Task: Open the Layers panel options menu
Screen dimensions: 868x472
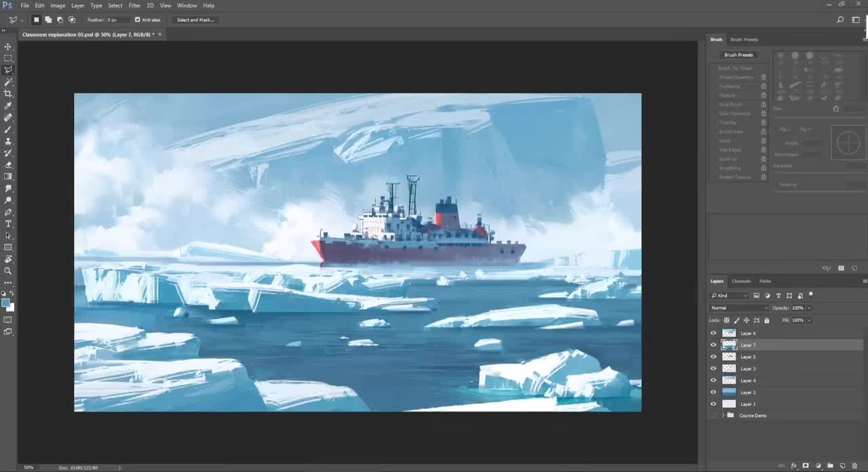Action: pos(865,281)
